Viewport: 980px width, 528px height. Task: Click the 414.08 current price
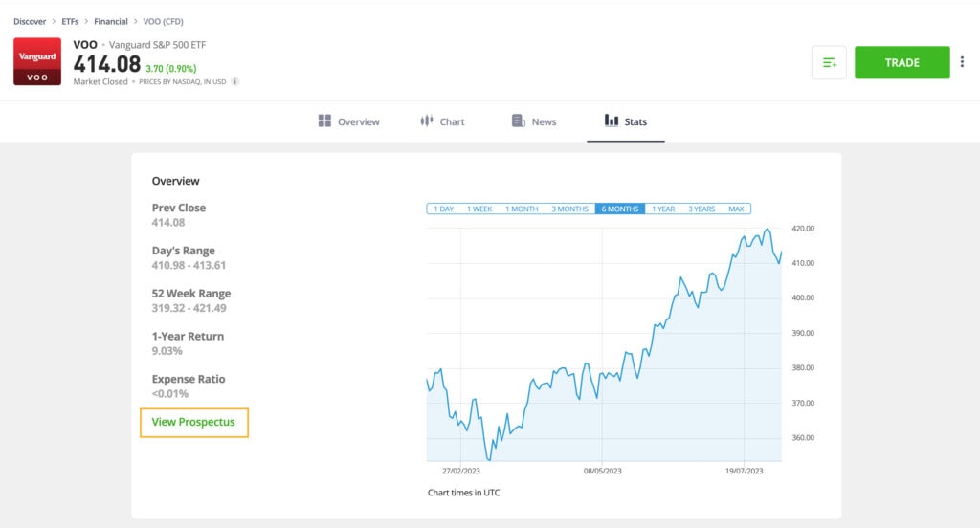click(x=107, y=64)
